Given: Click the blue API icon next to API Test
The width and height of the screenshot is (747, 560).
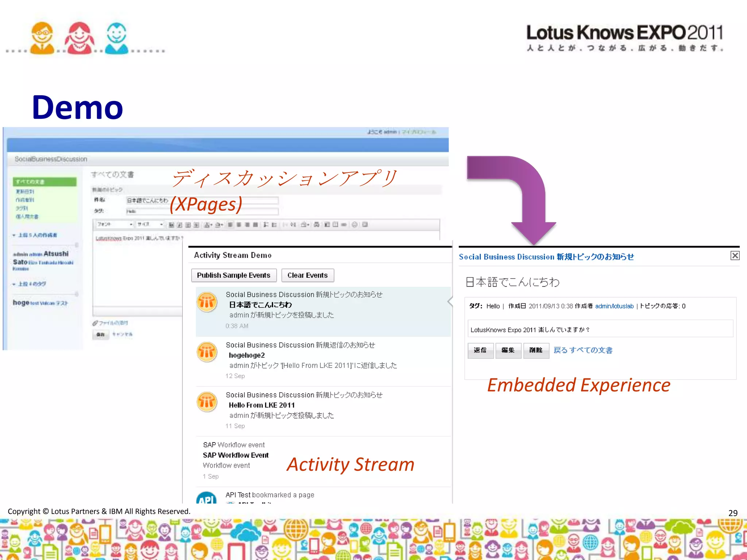Looking at the screenshot, I should 206,498.
